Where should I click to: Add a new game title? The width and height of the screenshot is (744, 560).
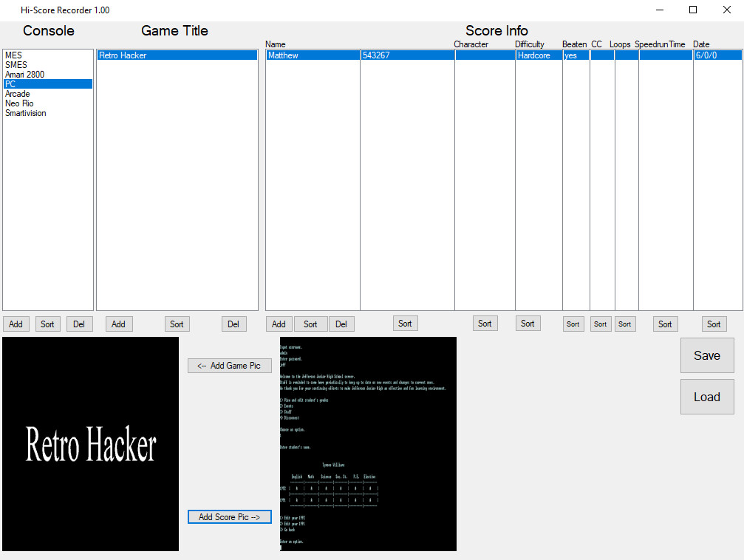pyautogui.click(x=118, y=323)
